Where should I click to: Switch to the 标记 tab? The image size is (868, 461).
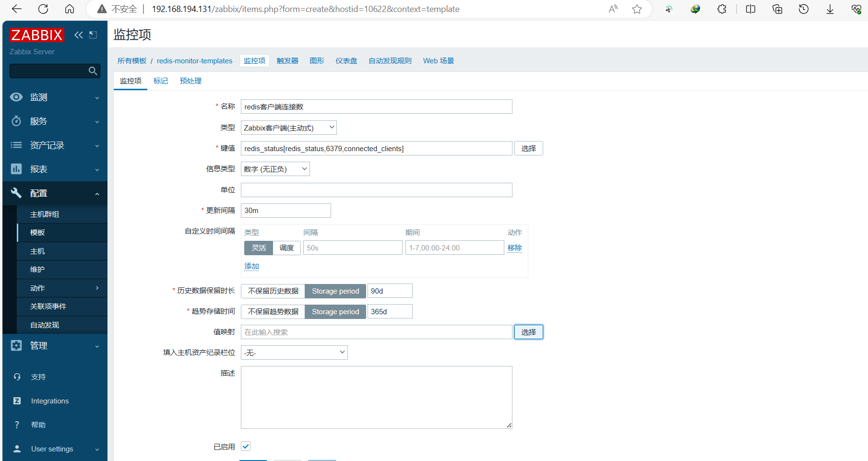coord(161,81)
